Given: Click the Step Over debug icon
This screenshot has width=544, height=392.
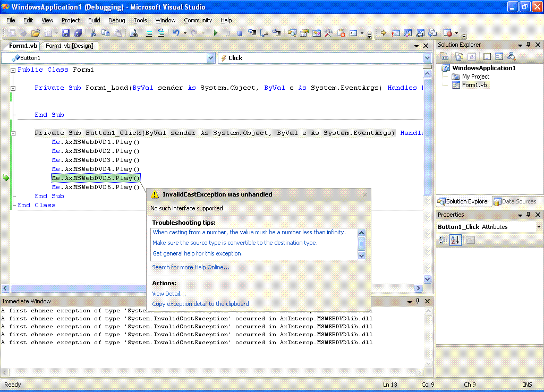Looking at the screenshot, I should pos(265,33).
